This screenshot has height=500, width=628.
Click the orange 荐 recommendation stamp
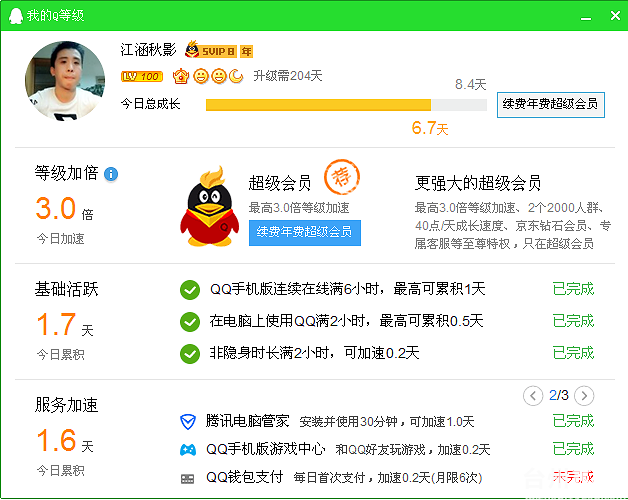[x=342, y=177]
